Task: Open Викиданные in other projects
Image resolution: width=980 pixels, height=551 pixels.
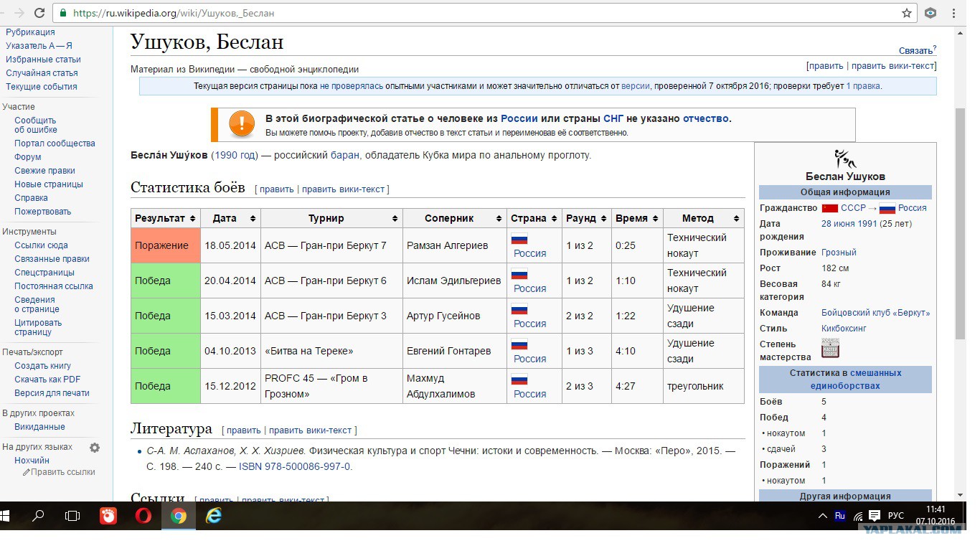Action: coord(39,427)
